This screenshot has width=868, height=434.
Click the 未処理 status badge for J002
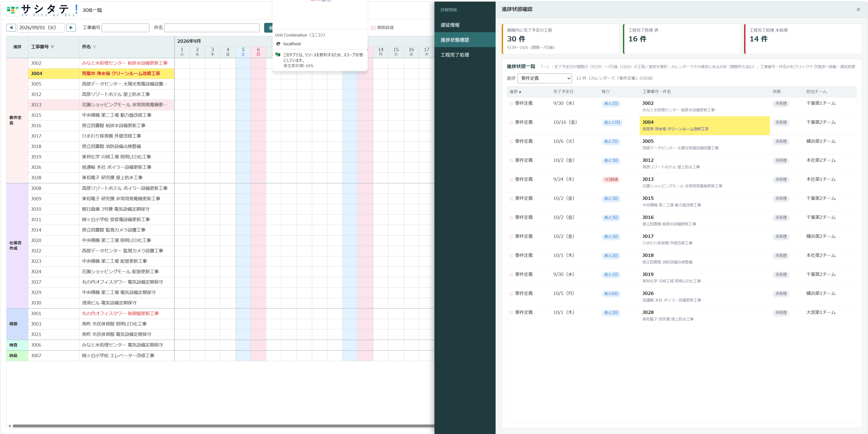(x=781, y=103)
